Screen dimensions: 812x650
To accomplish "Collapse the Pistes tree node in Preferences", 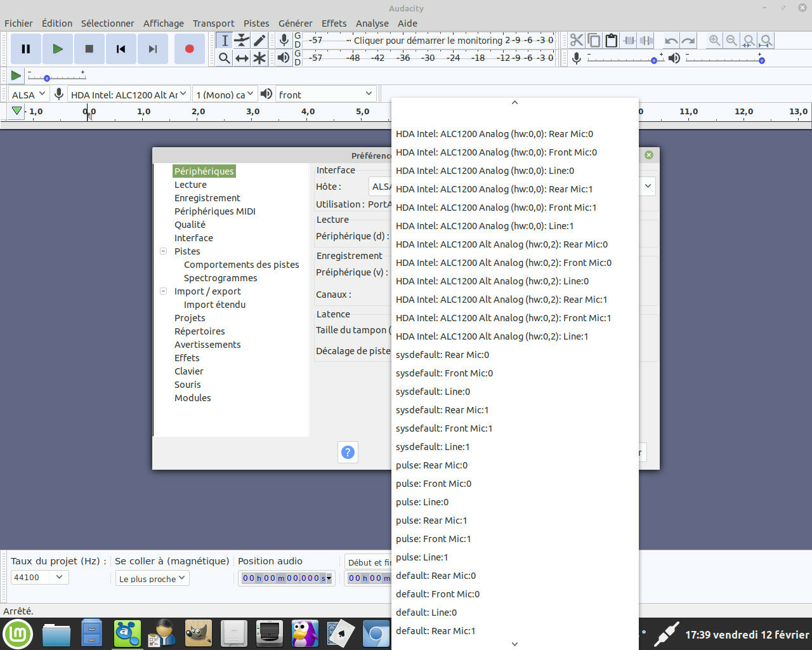I will pyautogui.click(x=164, y=251).
